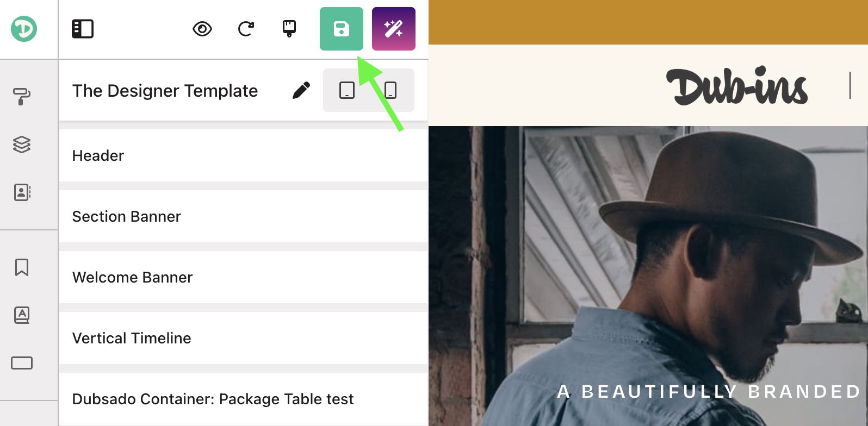
Task: Select Dubsado Container: Package Table test row
Action: [x=243, y=399]
